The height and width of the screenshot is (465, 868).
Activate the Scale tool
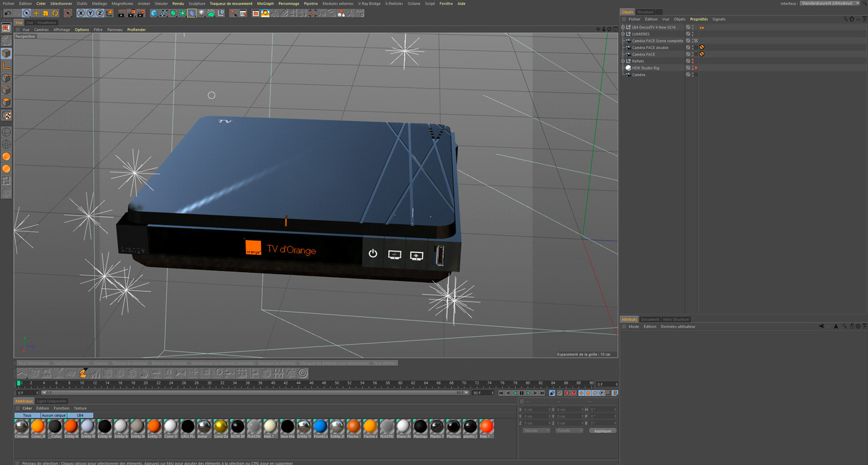tap(45, 13)
